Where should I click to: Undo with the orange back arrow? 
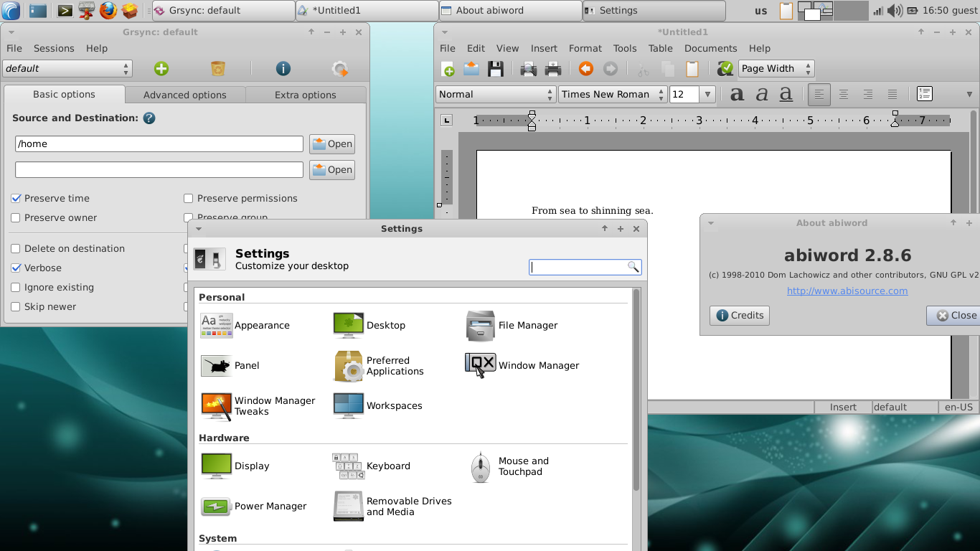(x=586, y=69)
